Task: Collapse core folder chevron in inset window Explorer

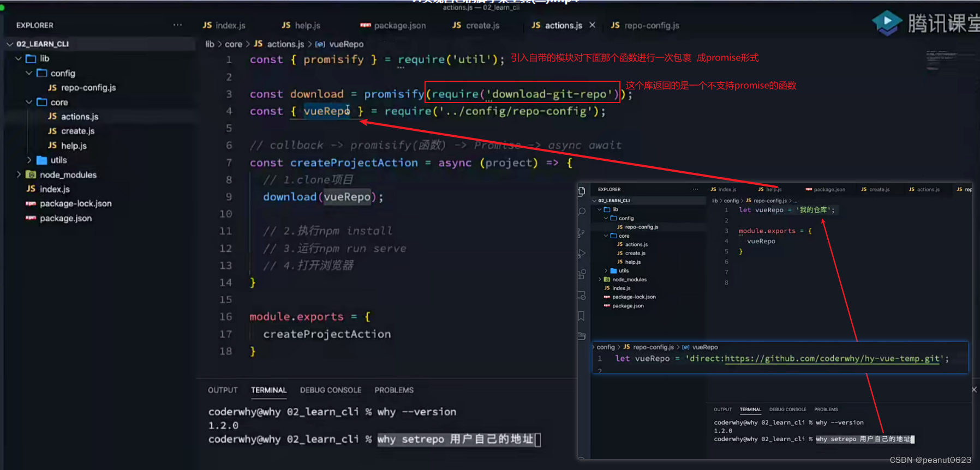Action: coord(606,236)
